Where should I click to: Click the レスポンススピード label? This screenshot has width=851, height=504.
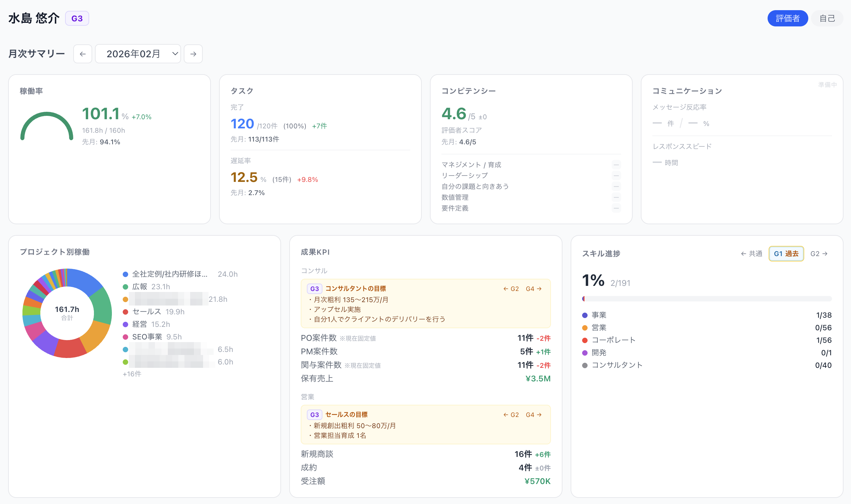point(682,146)
